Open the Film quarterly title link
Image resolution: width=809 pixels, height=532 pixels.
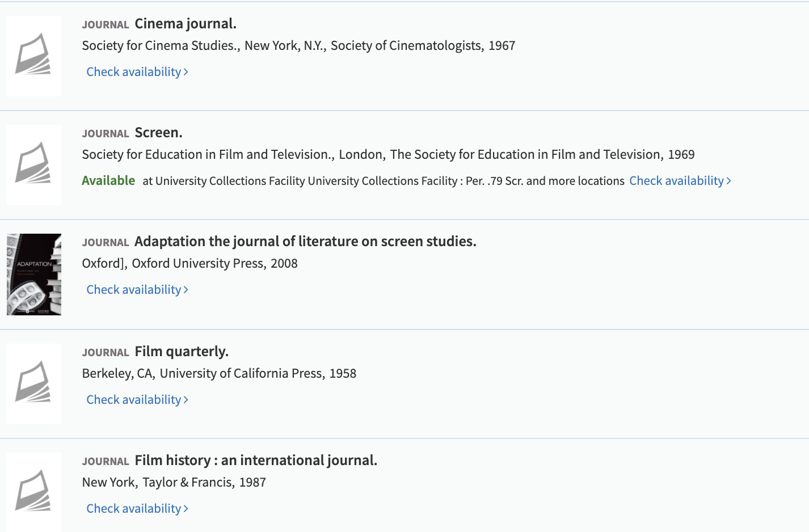click(182, 352)
